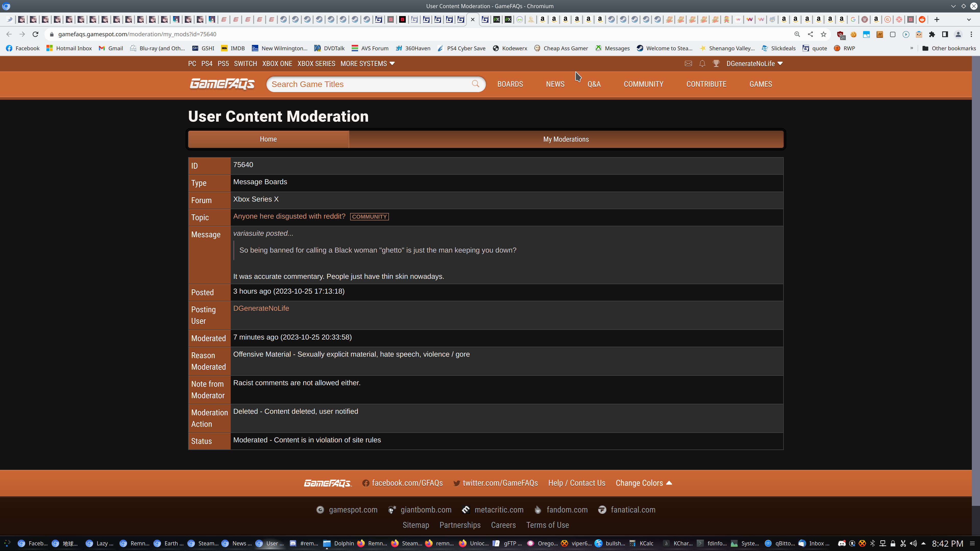Reload the page with refresh icon

coord(35,34)
